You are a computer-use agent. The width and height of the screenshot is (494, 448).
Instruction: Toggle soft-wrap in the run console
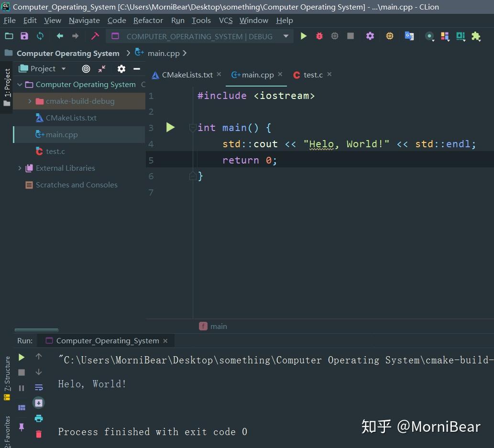(38, 388)
